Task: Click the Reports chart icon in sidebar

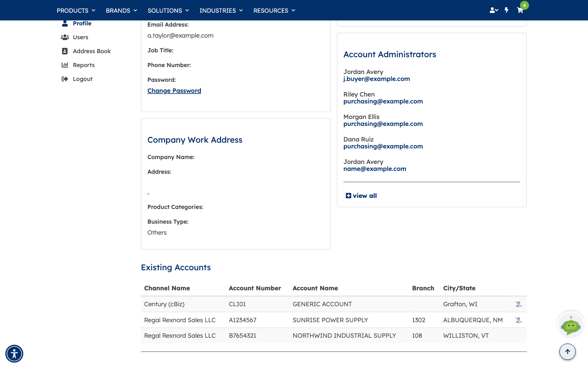Action: tap(65, 65)
